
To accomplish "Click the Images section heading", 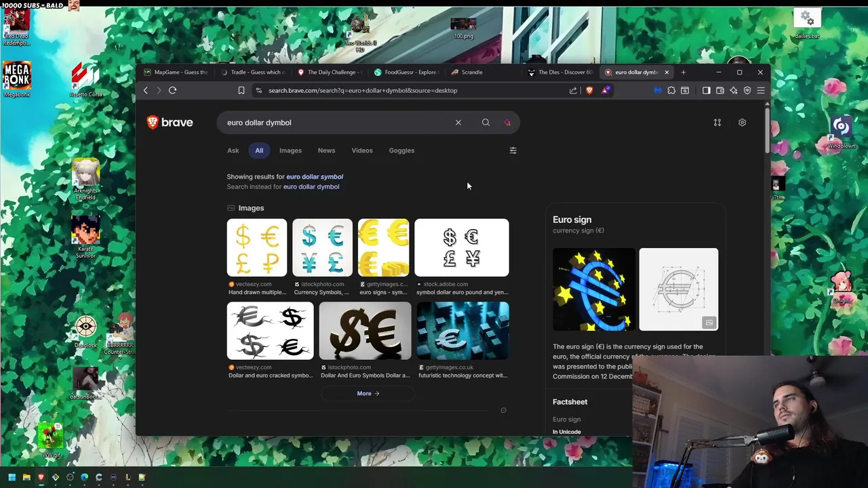I will pos(251,208).
